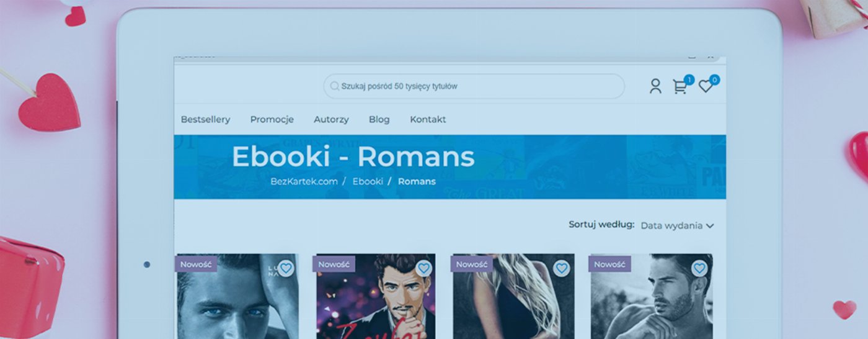Open the 'Data wydania' sort dropdown
The height and width of the screenshot is (339, 868).
pyautogui.click(x=677, y=225)
